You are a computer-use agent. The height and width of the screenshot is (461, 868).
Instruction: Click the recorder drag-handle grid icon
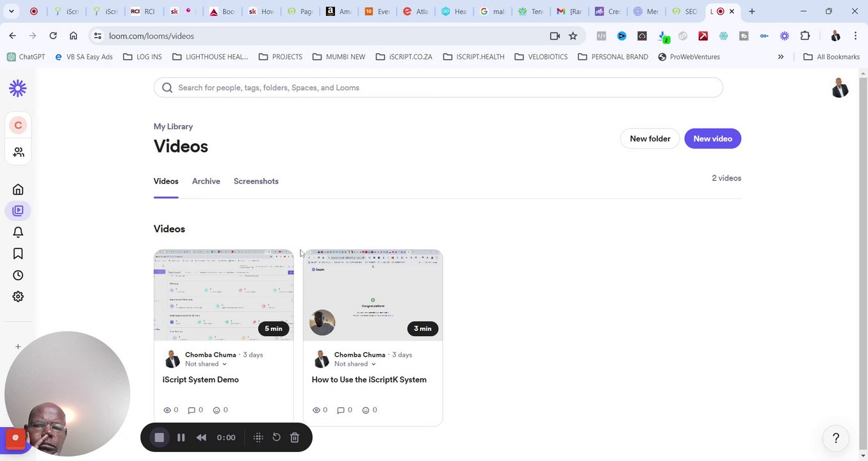(258, 437)
